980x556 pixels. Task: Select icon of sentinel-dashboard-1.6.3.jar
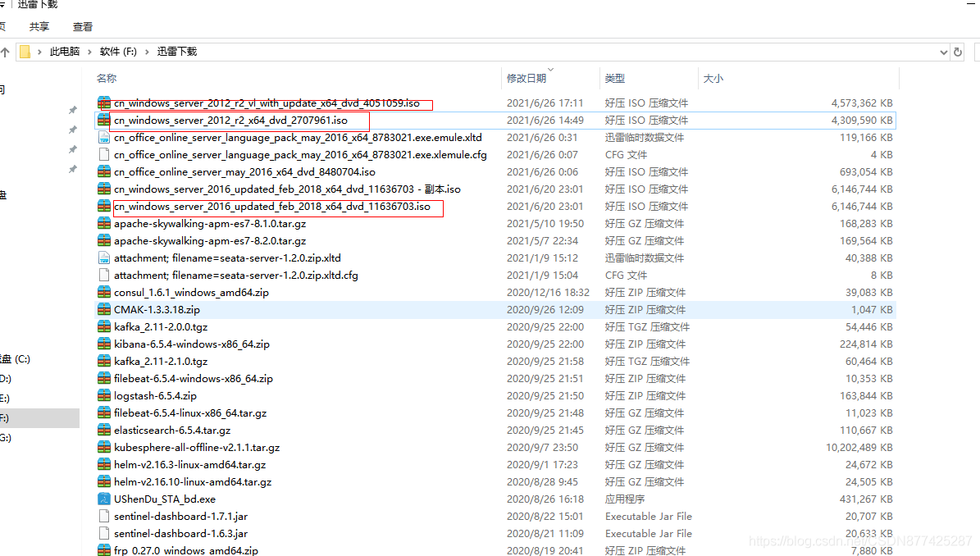point(104,534)
